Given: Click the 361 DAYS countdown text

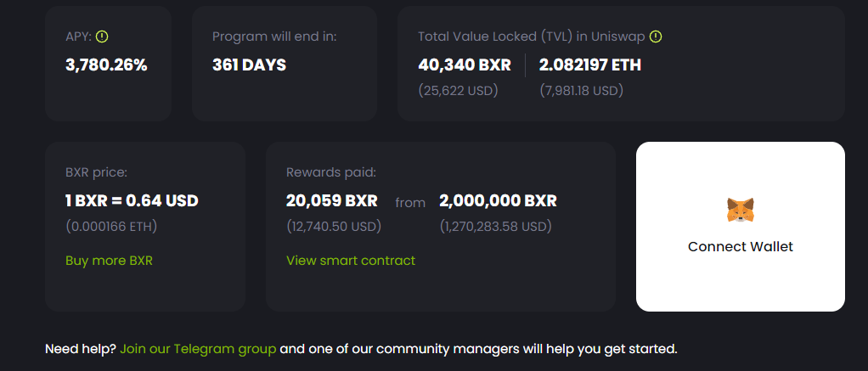Looking at the screenshot, I should (x=249, y=65).
